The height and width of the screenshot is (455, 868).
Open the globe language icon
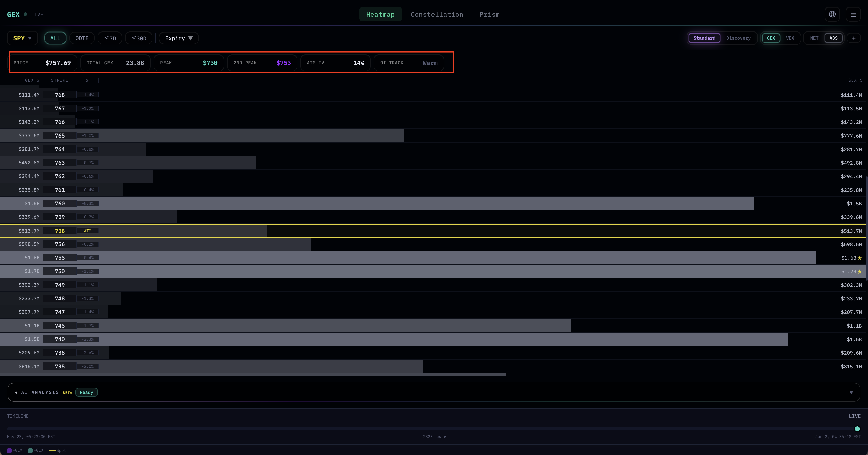click(832, 14)
